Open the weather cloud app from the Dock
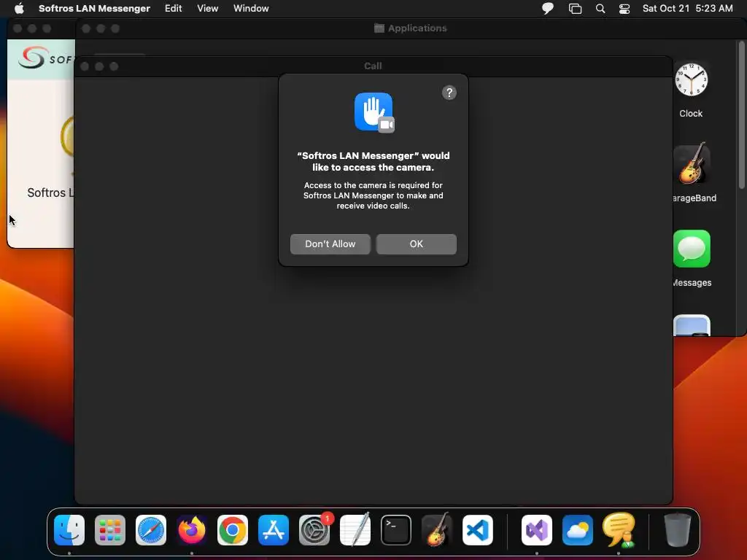 [x=578, y=530]
